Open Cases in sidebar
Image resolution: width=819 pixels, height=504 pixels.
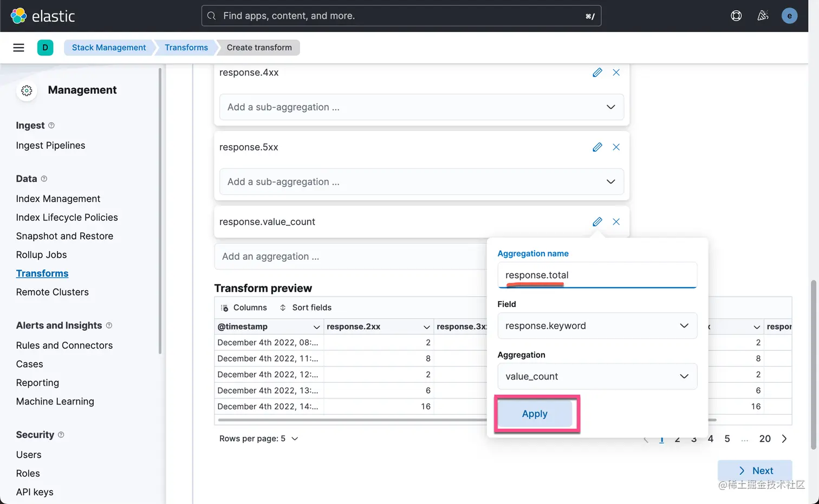pyautogui.click(x=29, y=364)
